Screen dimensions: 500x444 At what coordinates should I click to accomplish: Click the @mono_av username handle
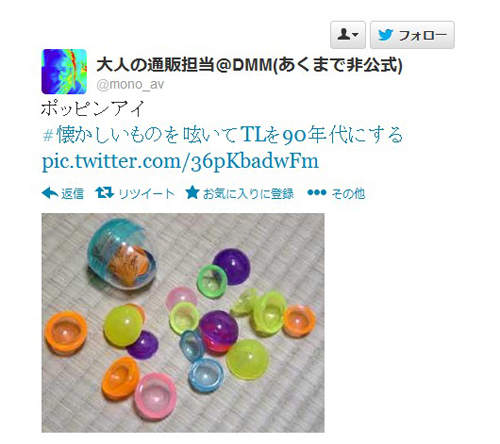tap(130, 84)
